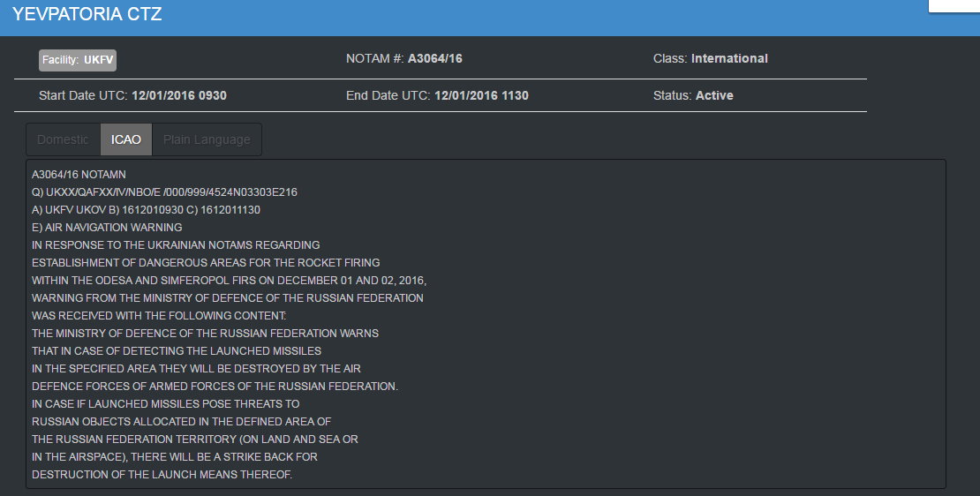Image resolution: width=980 pixels, height=496 pixels.
Task: Click the white box at top right
Action: [x=954, y=5]
